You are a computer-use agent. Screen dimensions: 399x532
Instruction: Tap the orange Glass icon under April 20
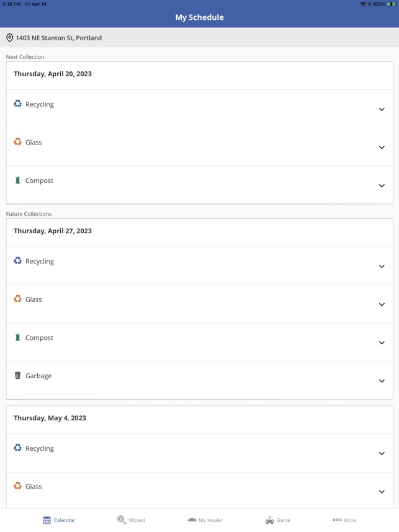click(x=17, y=142)
